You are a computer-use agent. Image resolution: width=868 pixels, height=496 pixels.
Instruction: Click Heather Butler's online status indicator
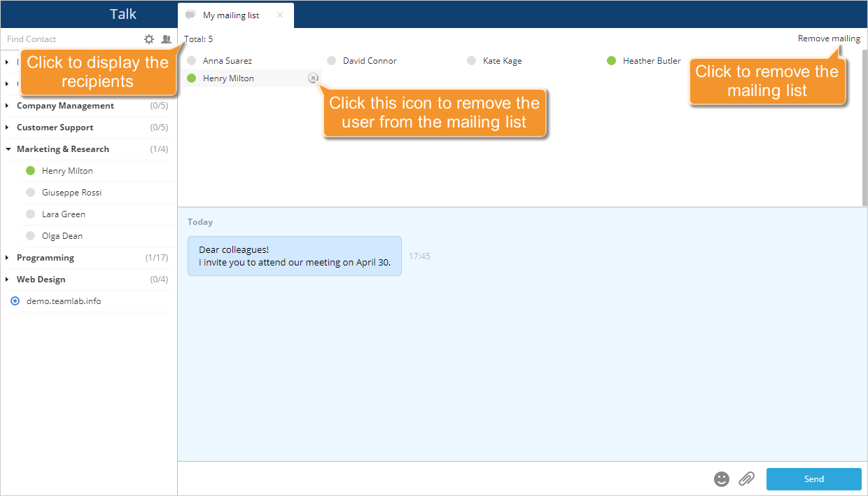(x=612, y=60)
